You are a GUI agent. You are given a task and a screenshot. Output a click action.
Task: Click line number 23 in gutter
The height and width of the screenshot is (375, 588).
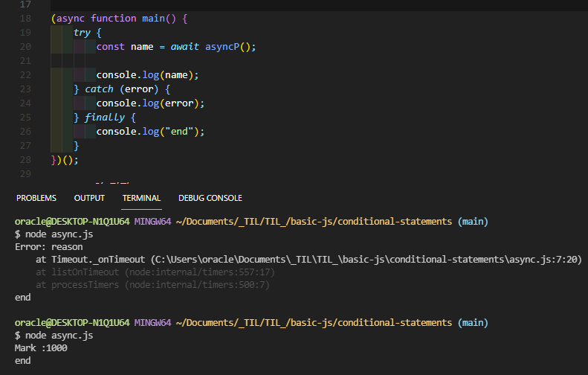click(x=25, y=89)
